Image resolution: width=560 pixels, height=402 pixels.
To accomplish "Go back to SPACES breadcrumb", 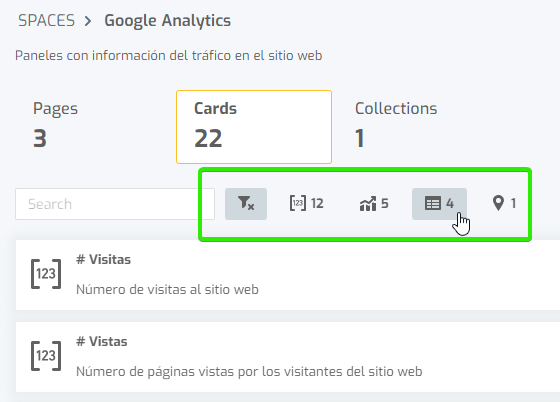I will coord(46,20).
